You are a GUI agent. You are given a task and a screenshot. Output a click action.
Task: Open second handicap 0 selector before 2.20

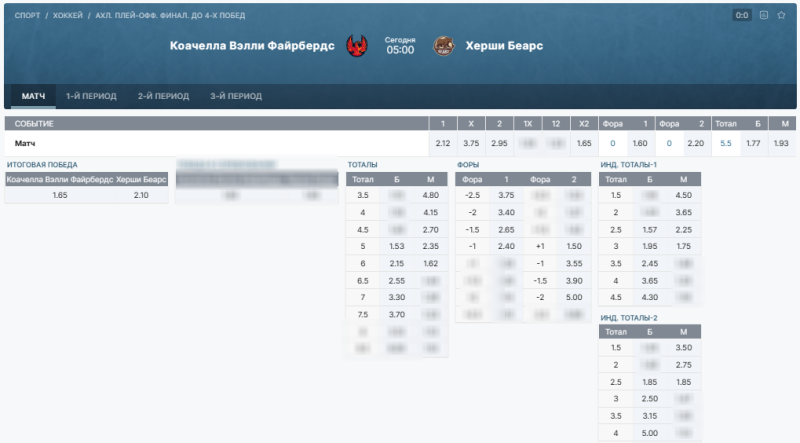pos(669,144)
